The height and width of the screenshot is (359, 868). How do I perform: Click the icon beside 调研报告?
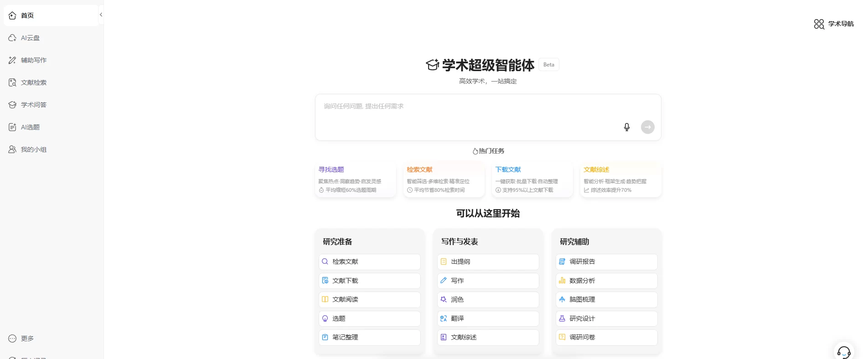(x=562, y=262)
